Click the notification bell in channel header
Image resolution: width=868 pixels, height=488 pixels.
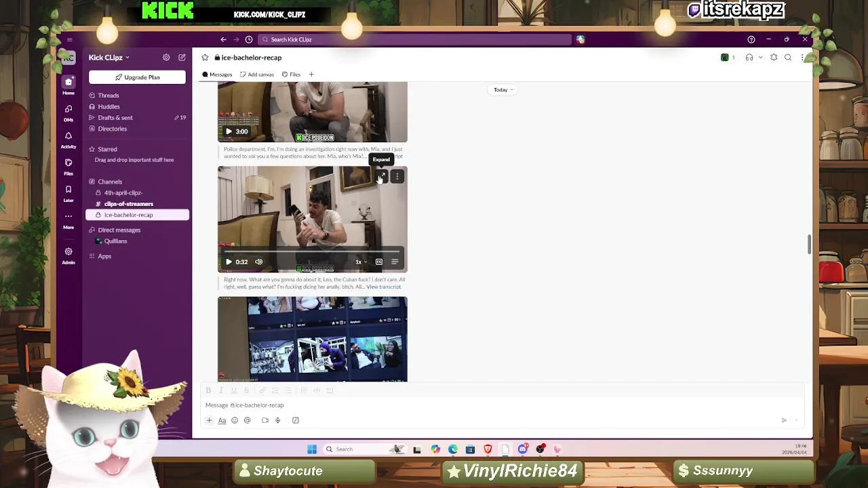pos(774,58)
